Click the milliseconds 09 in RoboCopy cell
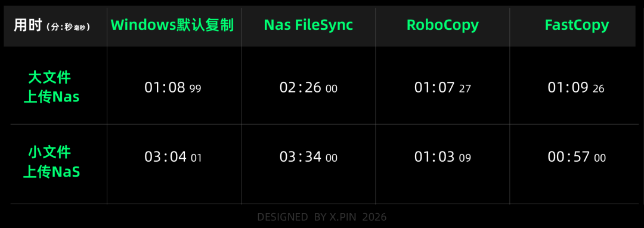Image resolution: width=644 pixels, height=228 pixels. (465, 158)
